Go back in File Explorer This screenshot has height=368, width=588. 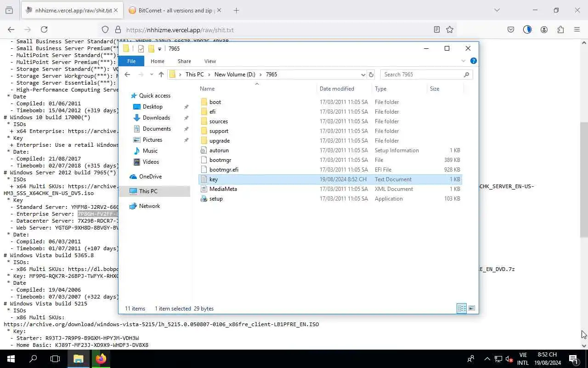[127, 75]
